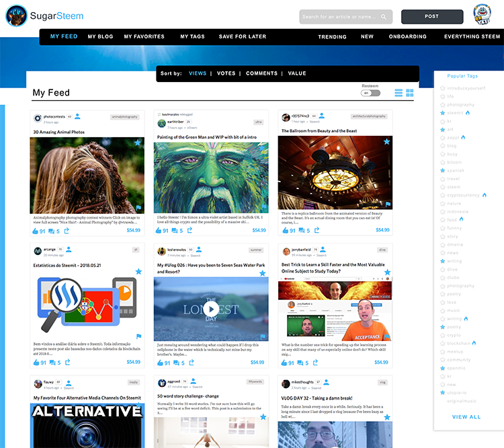Follow the jerrybanfield author

(323, 250)
